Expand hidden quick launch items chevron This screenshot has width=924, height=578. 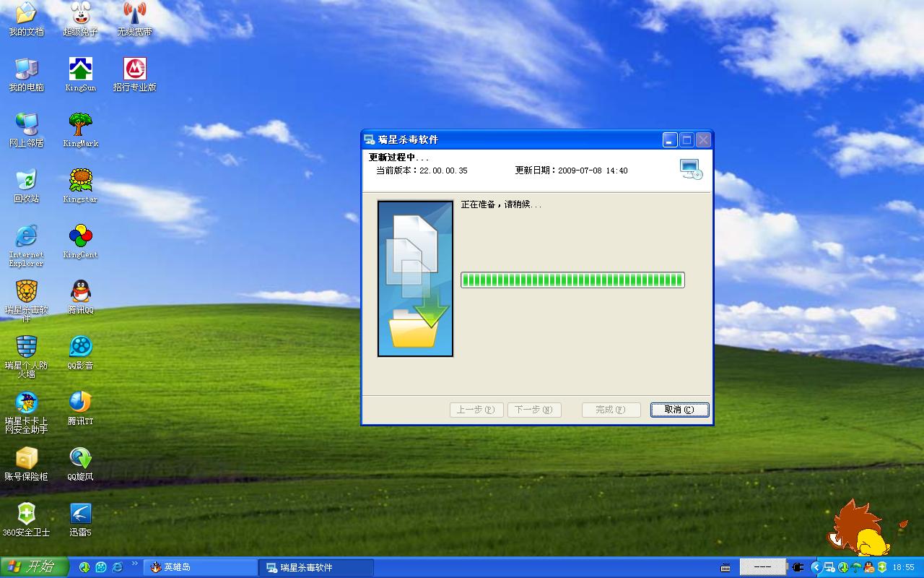point(134,563)
